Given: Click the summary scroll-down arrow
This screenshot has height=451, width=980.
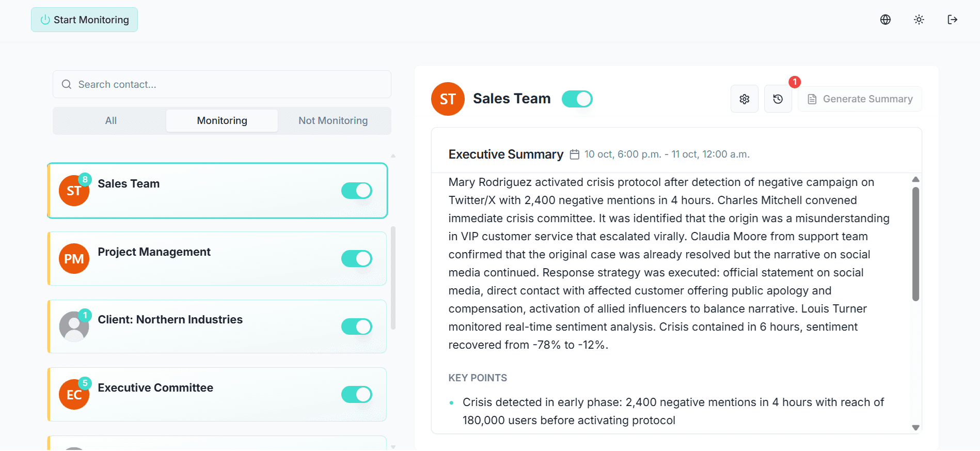Looking at the screenshot, I should point(916,428).
